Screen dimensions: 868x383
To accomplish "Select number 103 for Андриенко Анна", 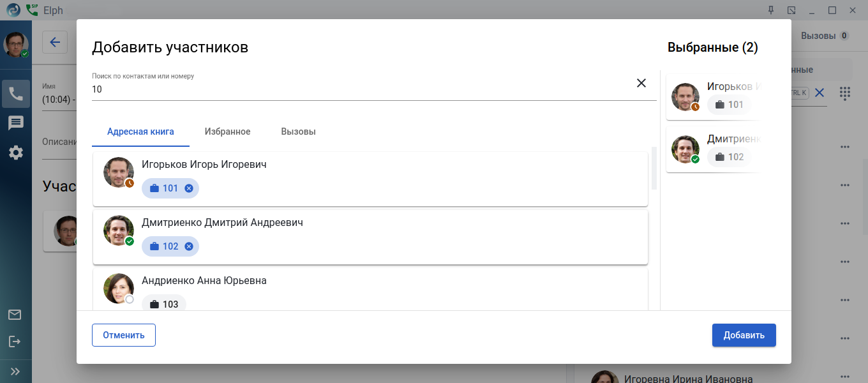I will coord(164,304).
